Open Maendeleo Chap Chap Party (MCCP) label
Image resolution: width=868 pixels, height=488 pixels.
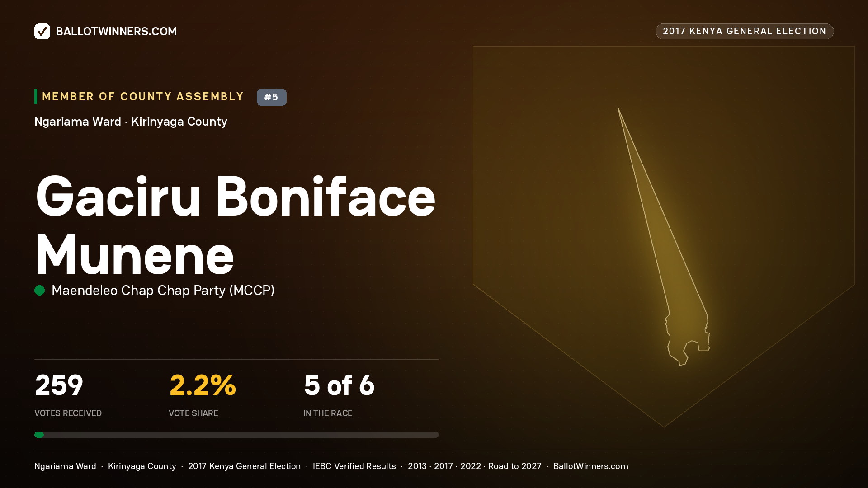coord(163,290)
